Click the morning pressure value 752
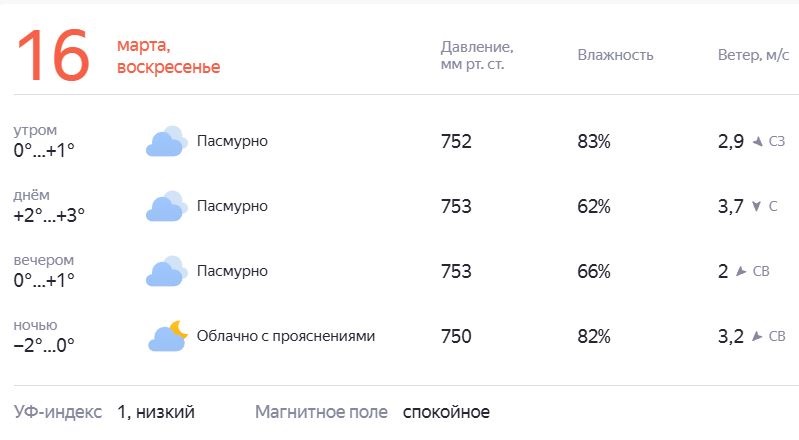Viewport: 799px width, 440px height. (x=456, y=141)
